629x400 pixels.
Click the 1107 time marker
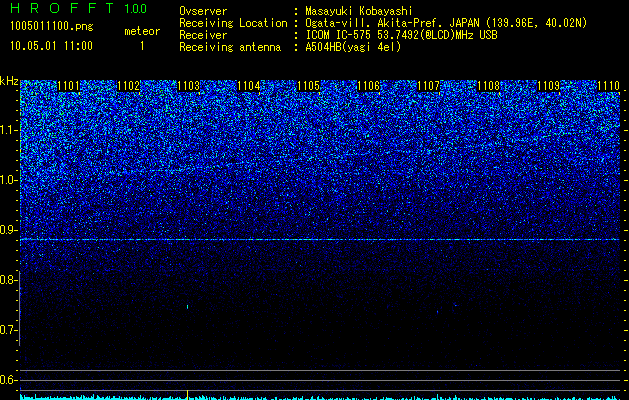[x=428, y=86]
